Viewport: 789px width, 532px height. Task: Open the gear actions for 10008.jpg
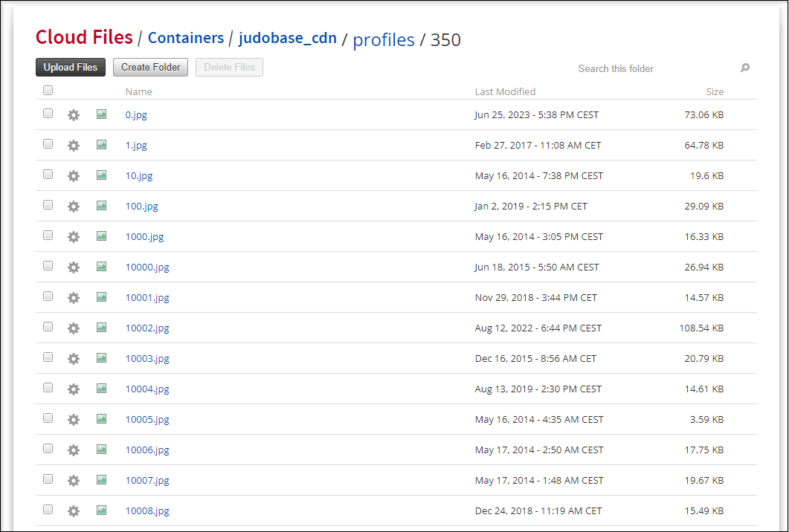tap(73, 511)
